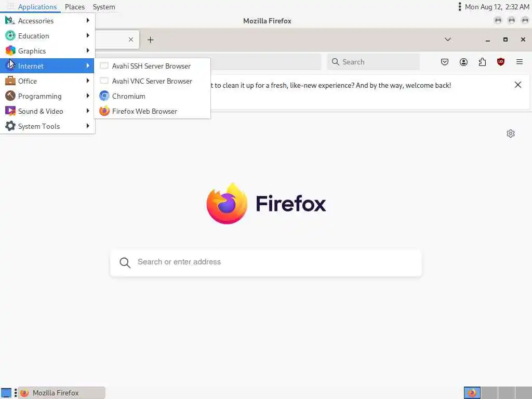Personalize new tab via gear icon

(x=510, y=134)
